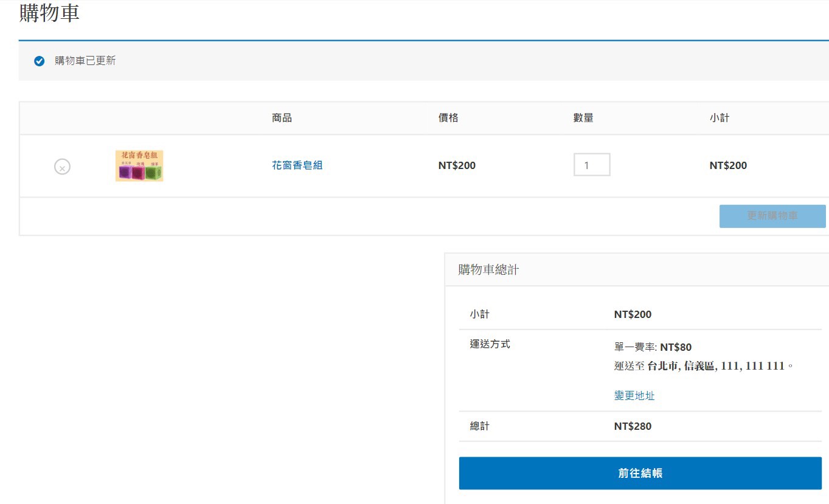Click the 運送方式 row label
Image resolution: width=829 pixels, height=504 pixels.
pos(490,345)
